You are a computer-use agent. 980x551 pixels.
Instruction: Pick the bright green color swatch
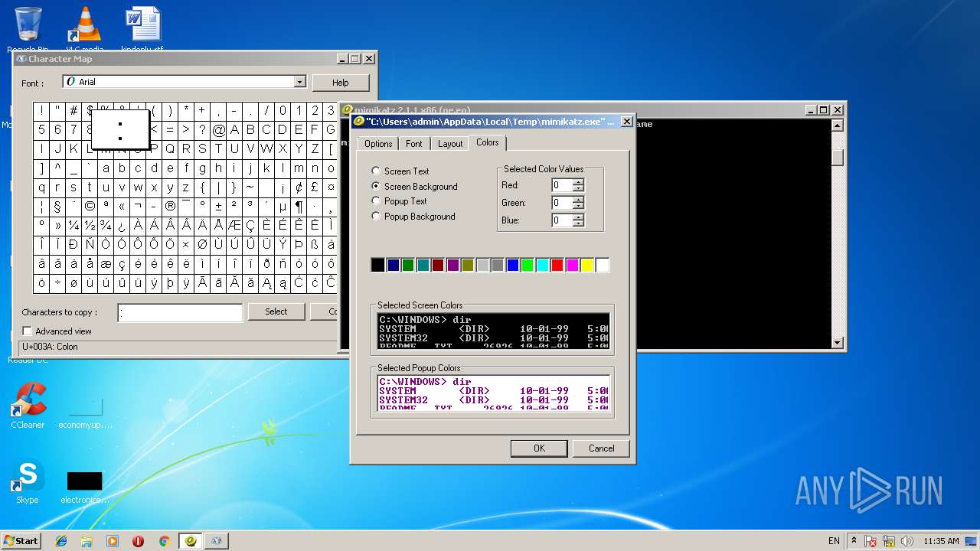coord(528,265)
